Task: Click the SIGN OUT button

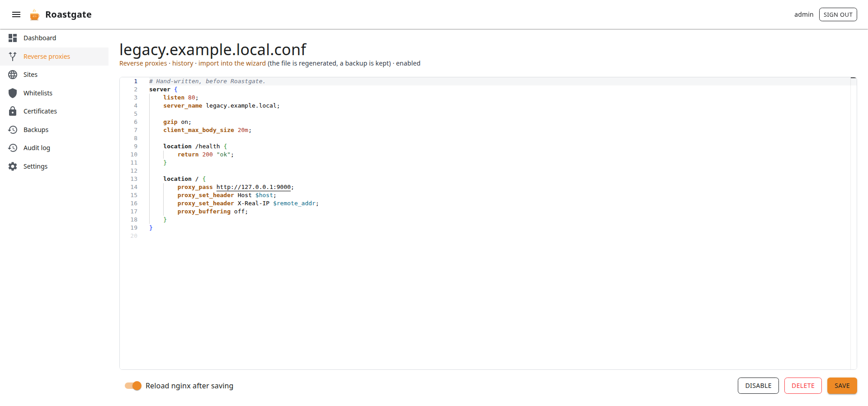Action: pos(838,14)
